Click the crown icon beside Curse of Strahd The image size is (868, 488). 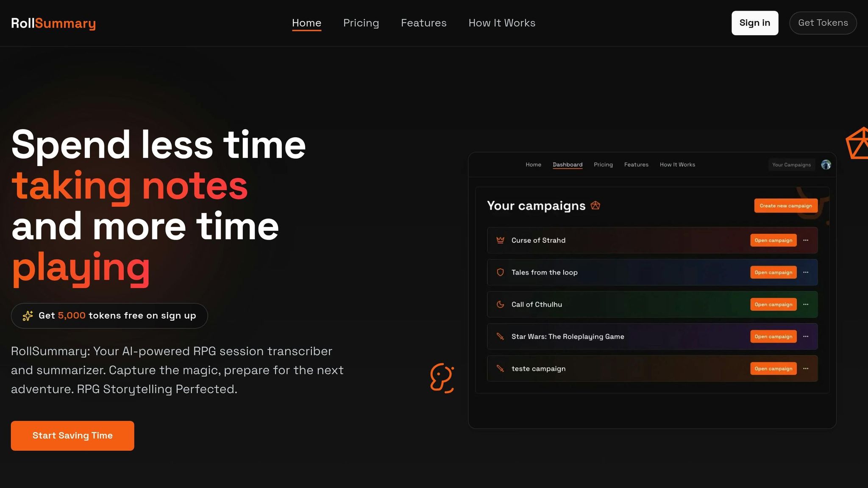point(500,240)
